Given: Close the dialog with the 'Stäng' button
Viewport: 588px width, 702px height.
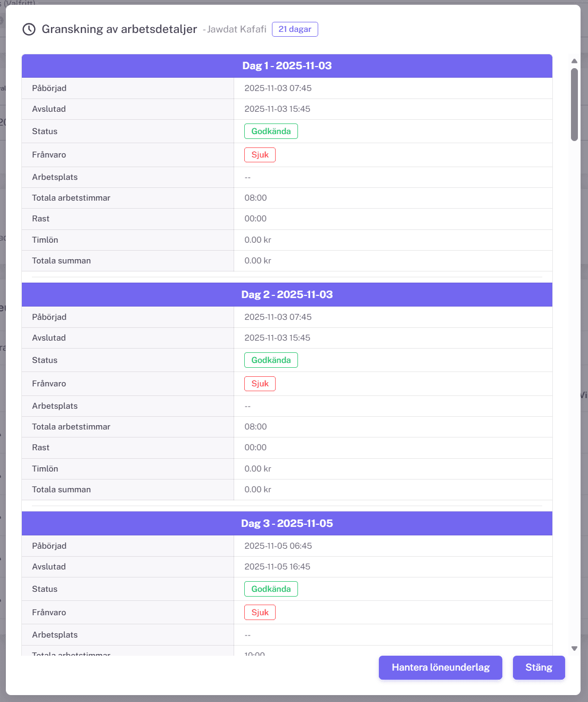Looking at the screenshot, I should (539, 667).
